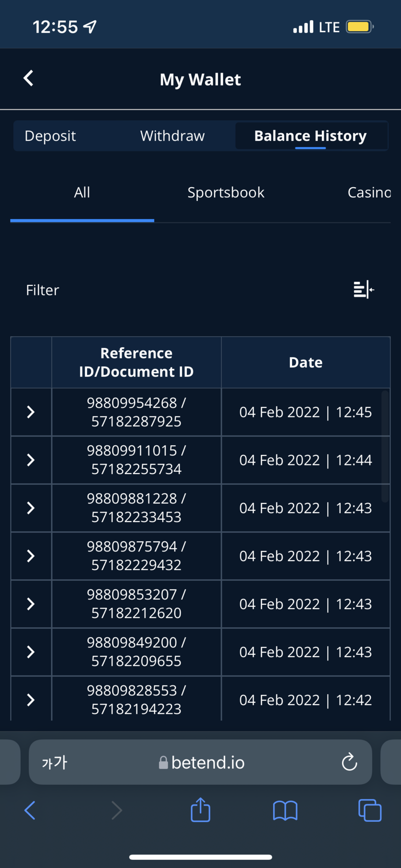Tap the My Wallet page title
Image resolution: width=401 pixels, height=868 pixels.
(x=200, y=80)
